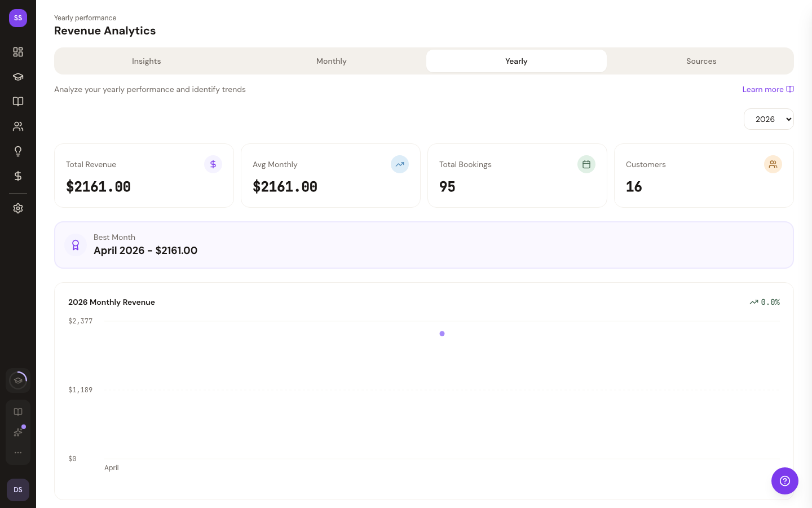Switch to the Monthly tab
Image resolution: width=812 pixels, height=508 pixels.
tap(331, 61)
